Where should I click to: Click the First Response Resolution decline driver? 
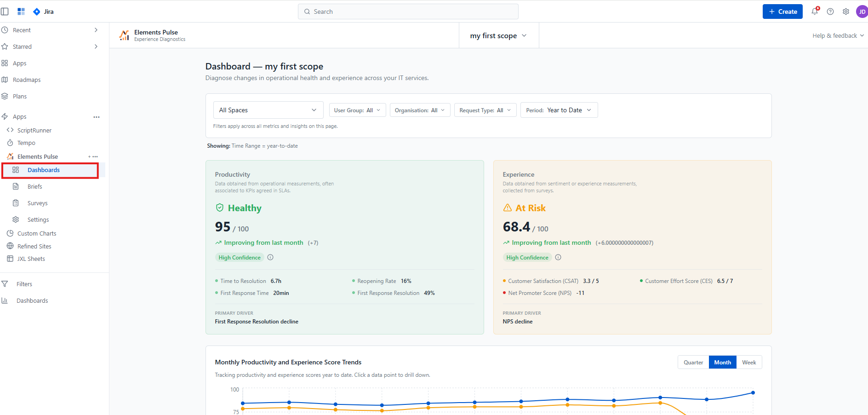257,322
